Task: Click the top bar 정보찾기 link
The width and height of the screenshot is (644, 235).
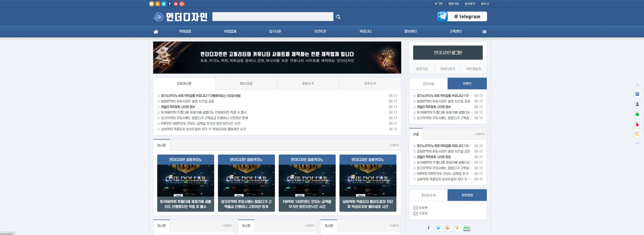Action: [470, 4]
